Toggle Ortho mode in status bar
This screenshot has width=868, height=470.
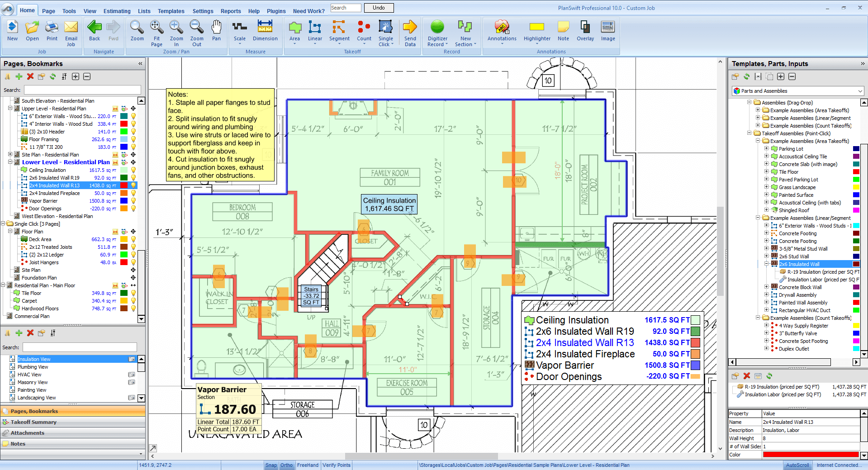click(x=286, y=465)
